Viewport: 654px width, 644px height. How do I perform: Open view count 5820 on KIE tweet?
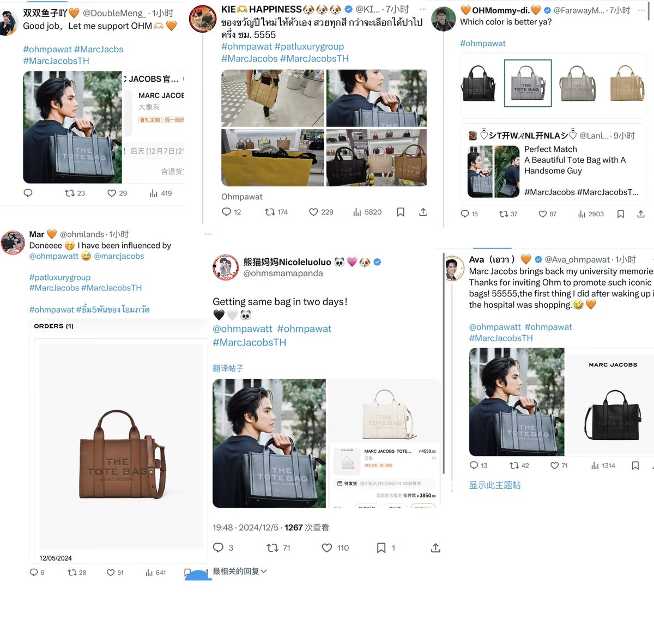(x=367, y=212)
